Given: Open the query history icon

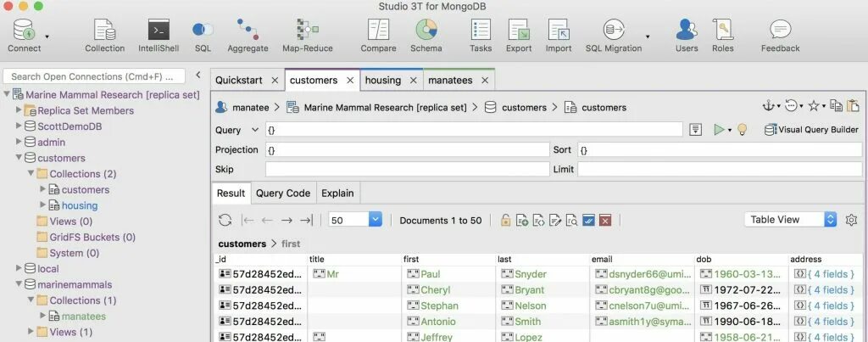Looking at the screenshot, I should (791, 105).
